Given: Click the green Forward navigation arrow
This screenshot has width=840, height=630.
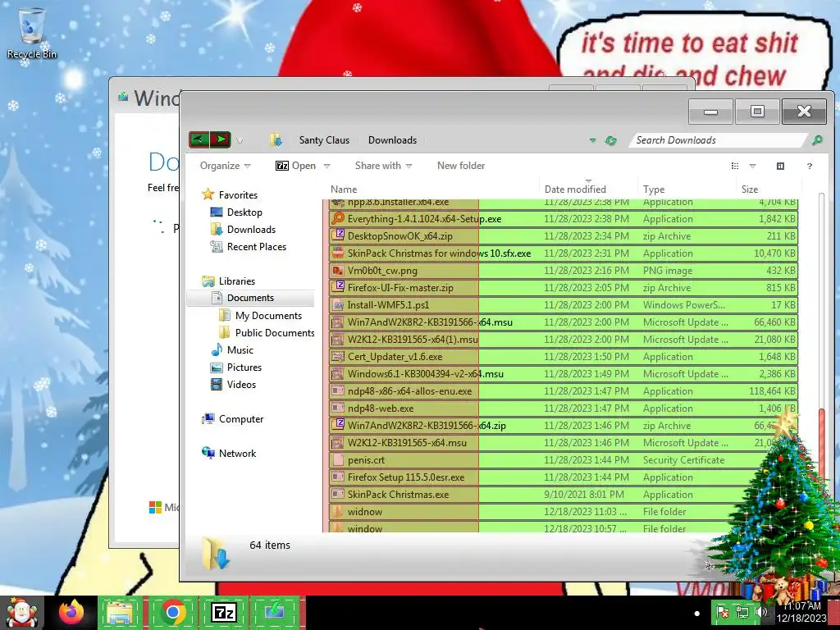Looking at the screenshot, I should (221, 139).
